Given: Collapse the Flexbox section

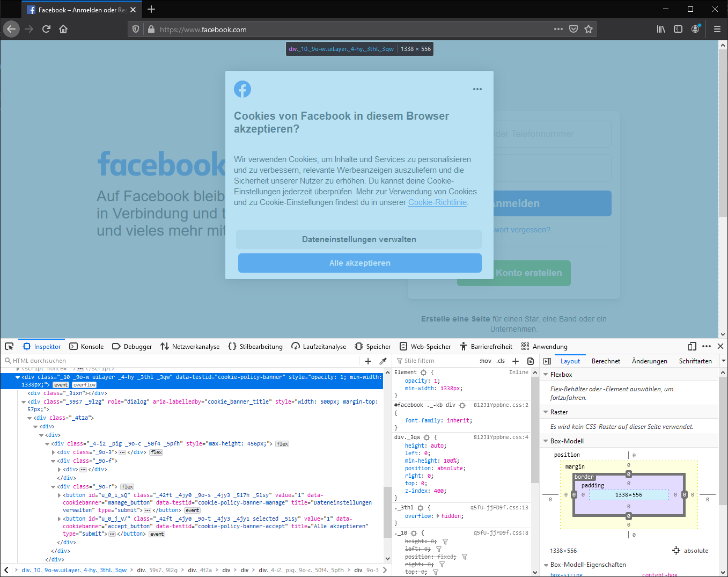Looking at the screenshot, I should point(546,375).
